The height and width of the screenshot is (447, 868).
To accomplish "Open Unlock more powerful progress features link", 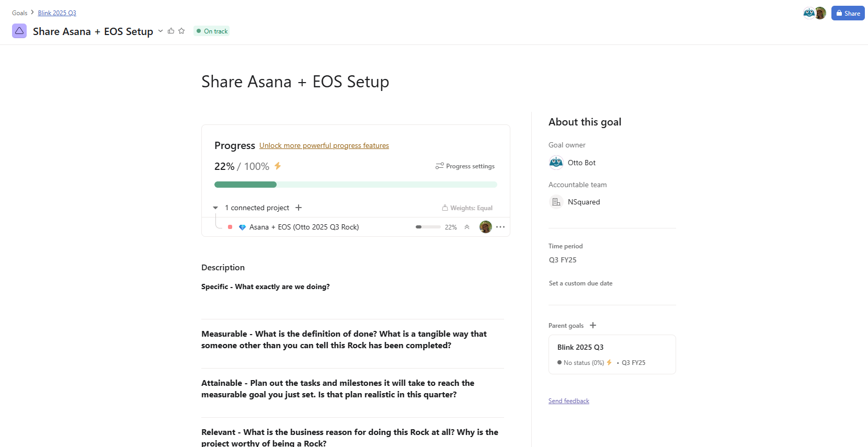I will tap(324, 146).
